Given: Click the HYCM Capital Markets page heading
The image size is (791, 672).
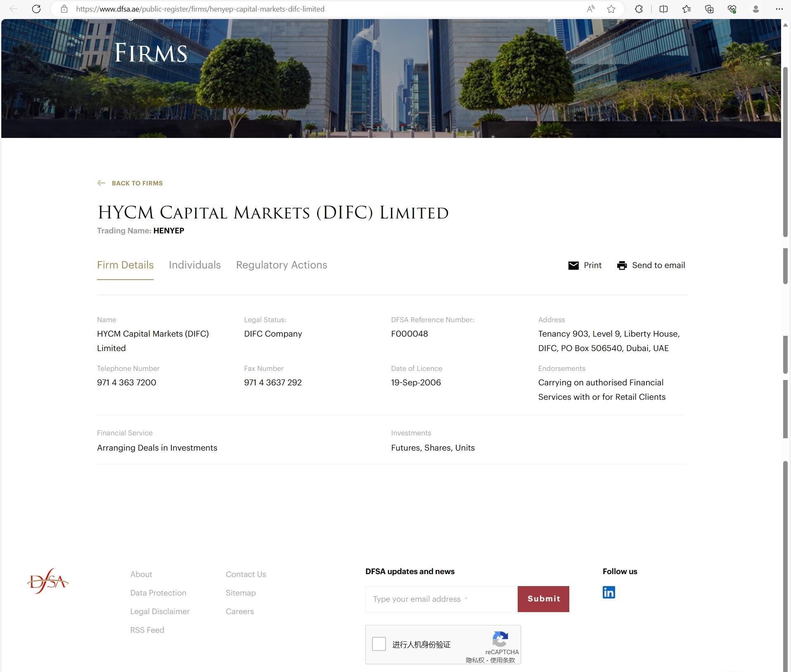Looking at the screenshot, I should pos(273,213).
